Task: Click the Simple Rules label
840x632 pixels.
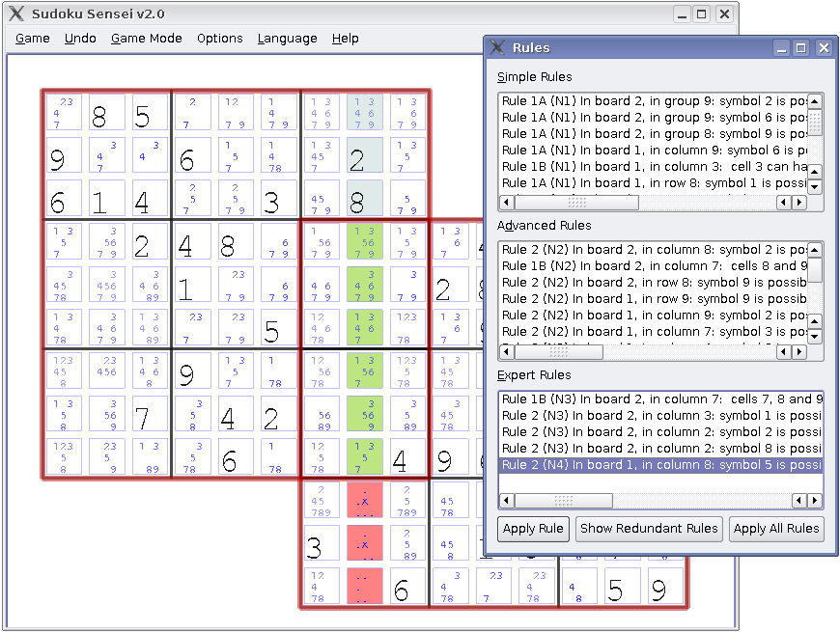Action: pyautogui.click(x=535, y=77)
